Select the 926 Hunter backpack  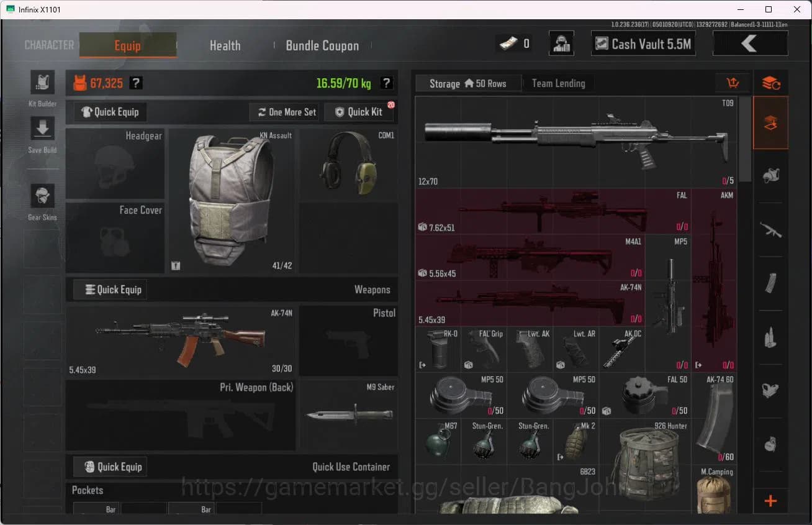646,466
